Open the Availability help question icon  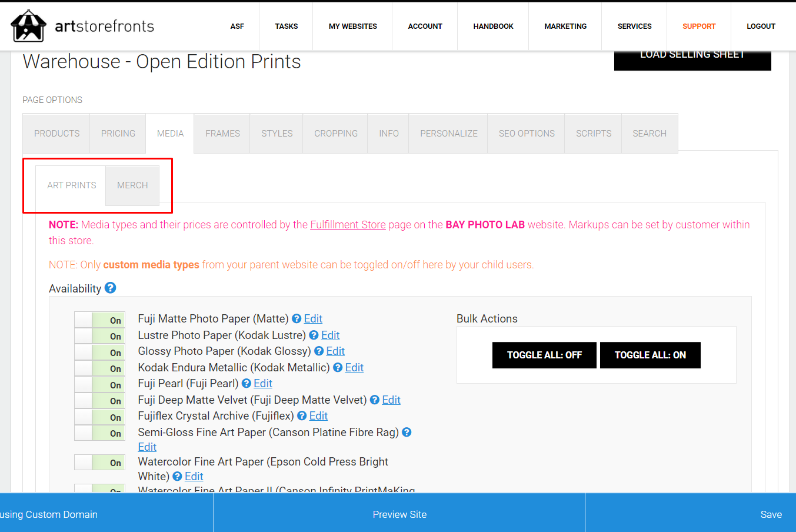[110, 288]
